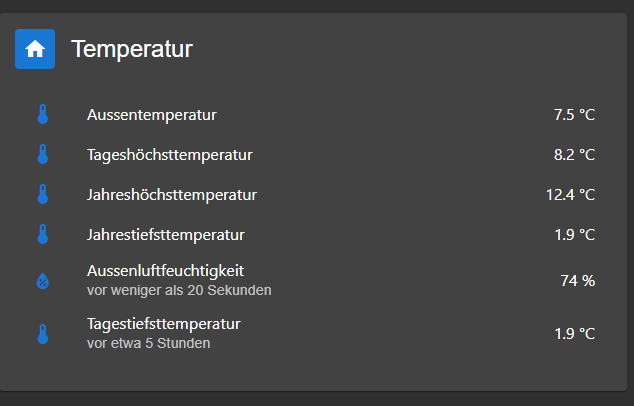Click the Jahreshöchsttemperatur thermometer icon

click(42, 195)
